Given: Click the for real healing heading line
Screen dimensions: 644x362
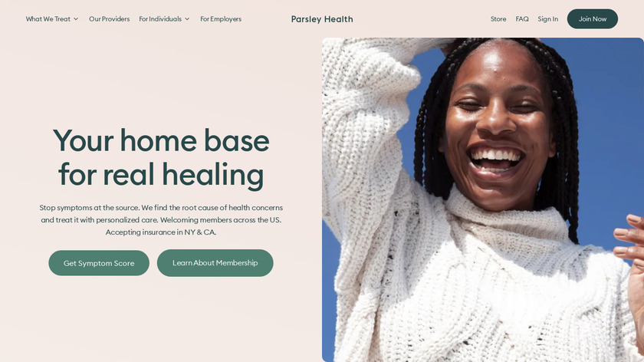Looking at the screenshot, I should [x=161, y=175].
